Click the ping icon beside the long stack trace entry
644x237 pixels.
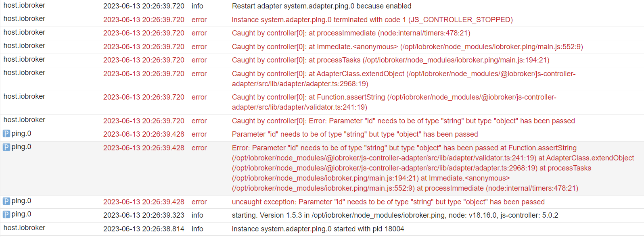[6, 147]
